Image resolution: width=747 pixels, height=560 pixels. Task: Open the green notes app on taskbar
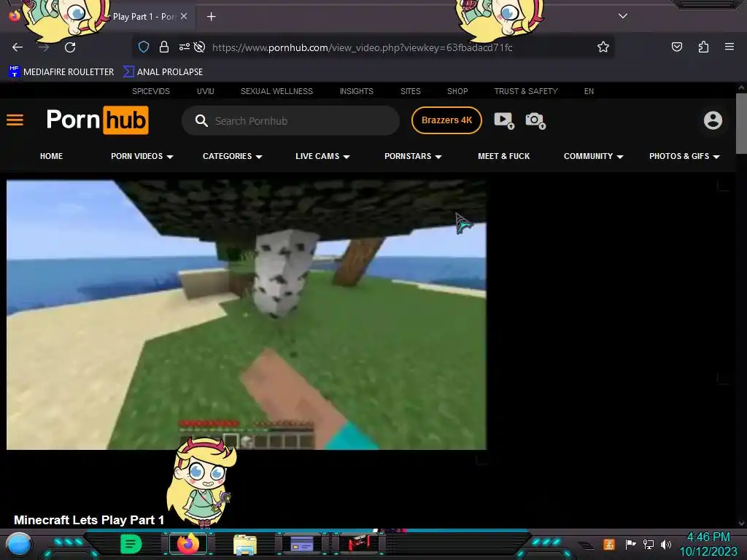pos(131,544)
